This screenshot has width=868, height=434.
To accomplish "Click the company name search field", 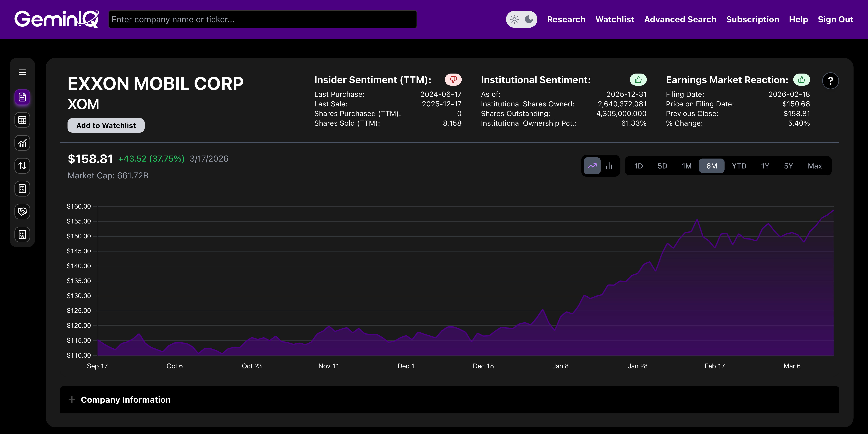I will [263, 19].
